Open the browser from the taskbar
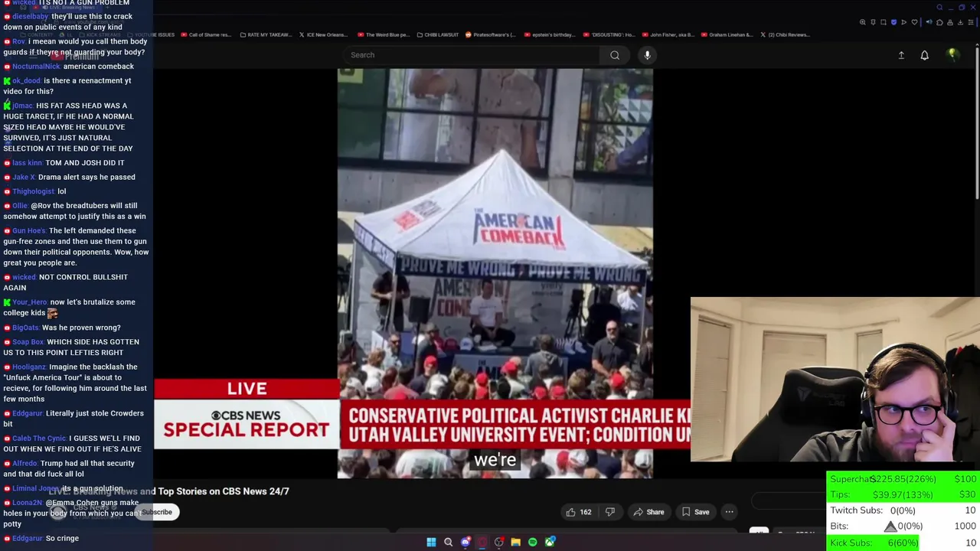 pos(482,543)
